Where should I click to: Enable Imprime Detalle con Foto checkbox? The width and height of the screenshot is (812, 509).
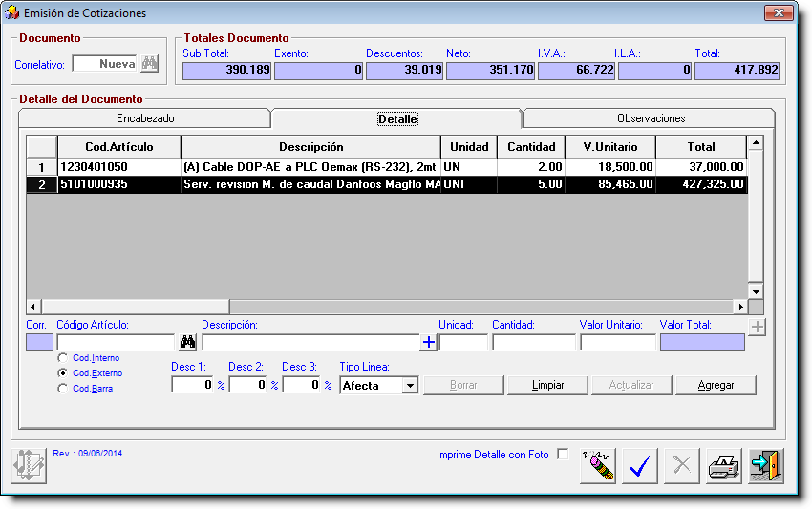(x=563, y=455)
